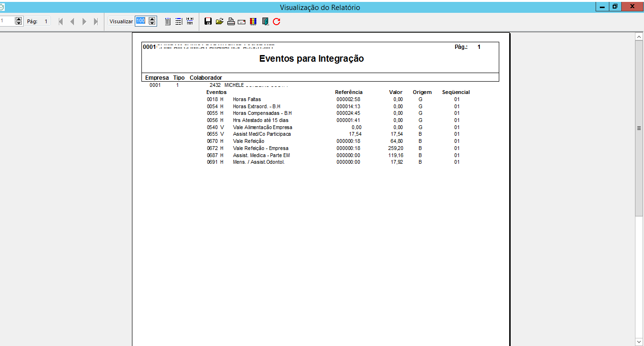Image resolution: width=644 pixels, height=346 pixels.
Task: Exit the report viewer via door icon
Action: (265, 21)
